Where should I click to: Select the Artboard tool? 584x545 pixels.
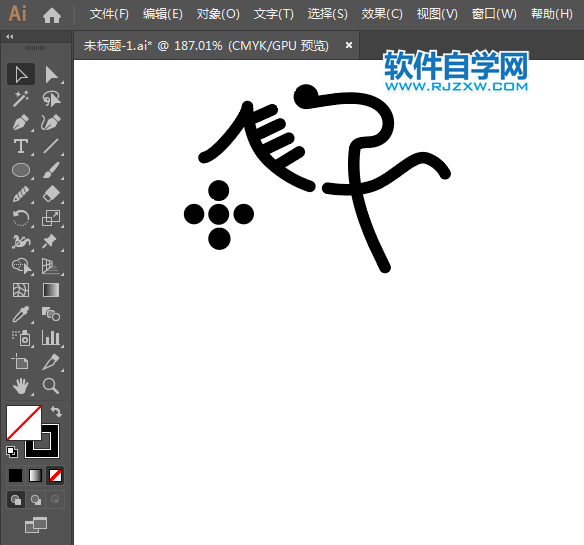pos(21,362)
